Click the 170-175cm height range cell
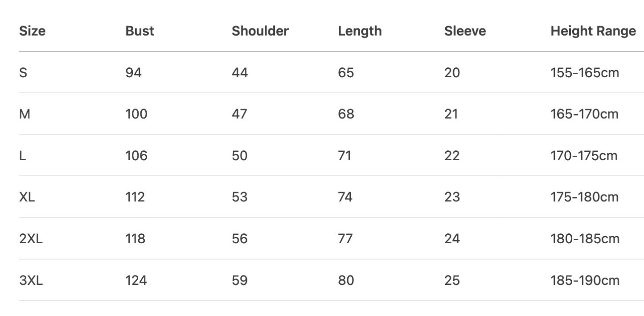The width and height of the screenshot is (644, 316). pos(584,156)
